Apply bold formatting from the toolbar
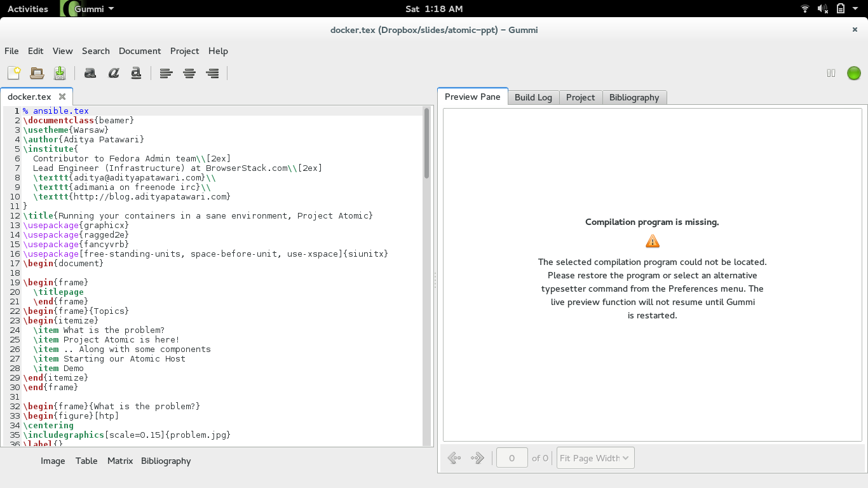 click(x=90, y=73)
